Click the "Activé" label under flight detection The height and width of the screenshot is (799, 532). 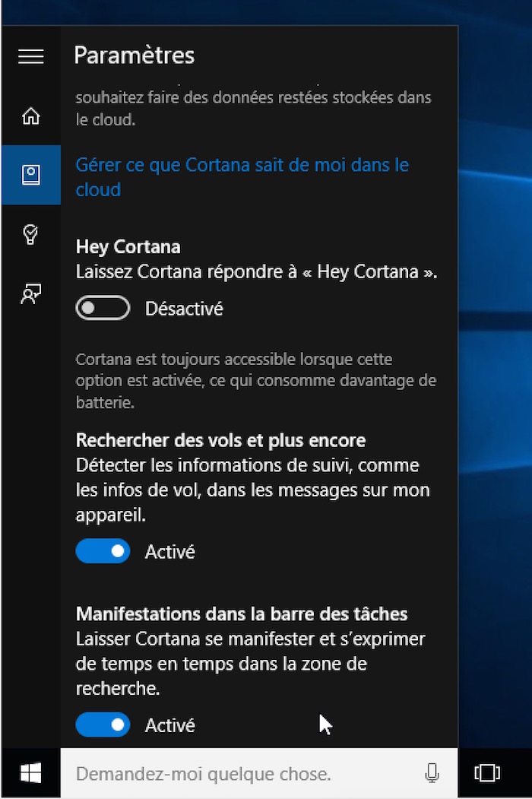(170, 551)
